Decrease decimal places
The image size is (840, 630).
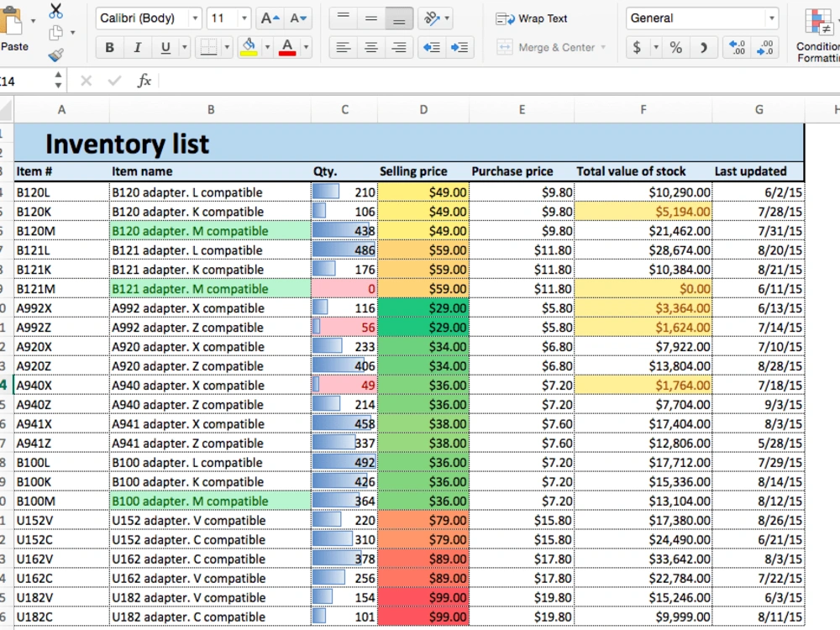[764, 48]
